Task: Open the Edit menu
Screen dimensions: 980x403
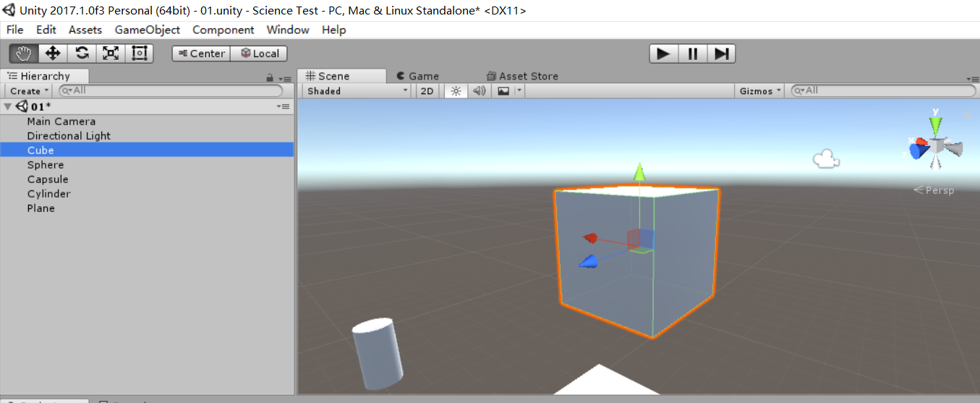Action: (x=46, y=30)
